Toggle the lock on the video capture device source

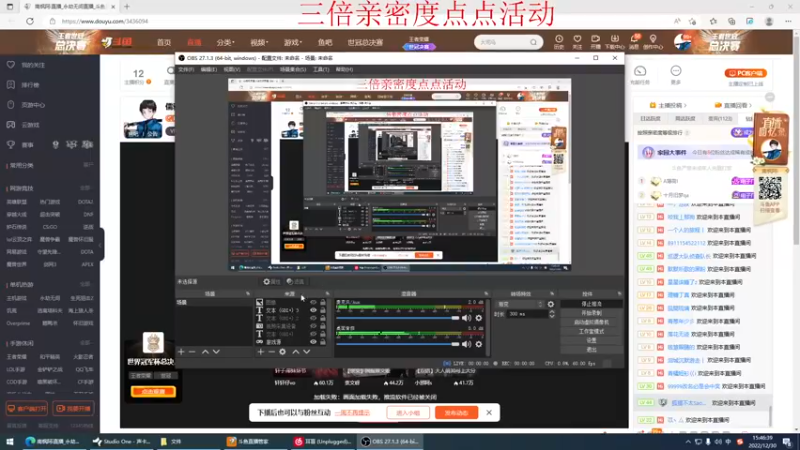click(323, 326)
